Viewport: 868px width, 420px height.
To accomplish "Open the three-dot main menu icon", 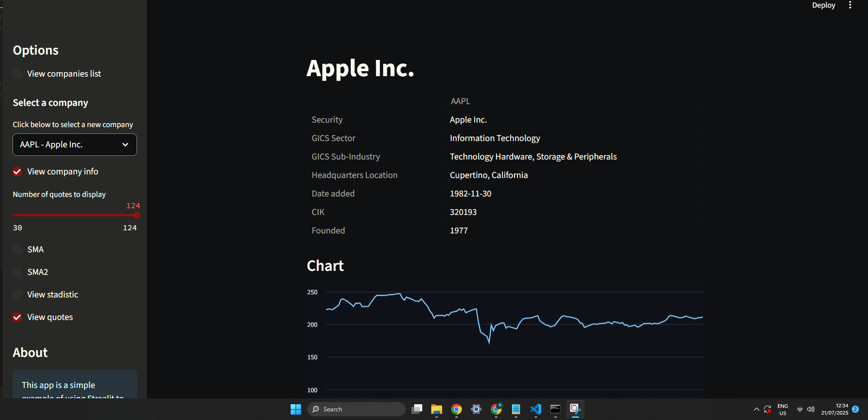I will point(850,5).
